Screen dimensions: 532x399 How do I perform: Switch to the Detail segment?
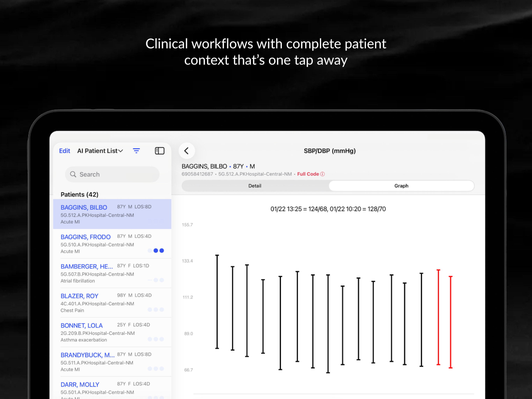pyautogui.click(x=255, y=186)
